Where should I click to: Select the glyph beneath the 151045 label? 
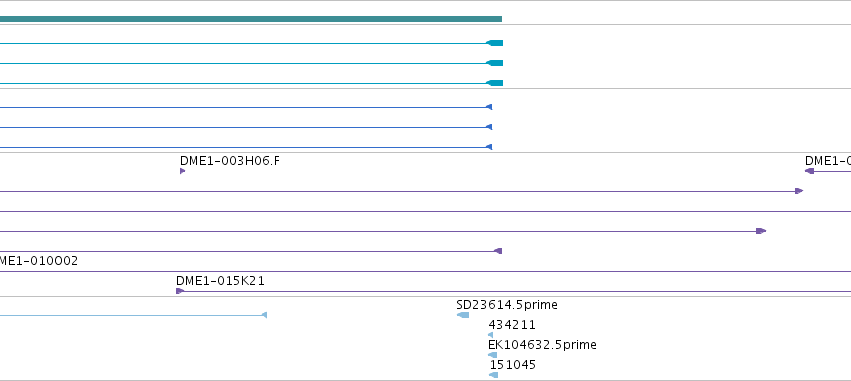(493, 375)
